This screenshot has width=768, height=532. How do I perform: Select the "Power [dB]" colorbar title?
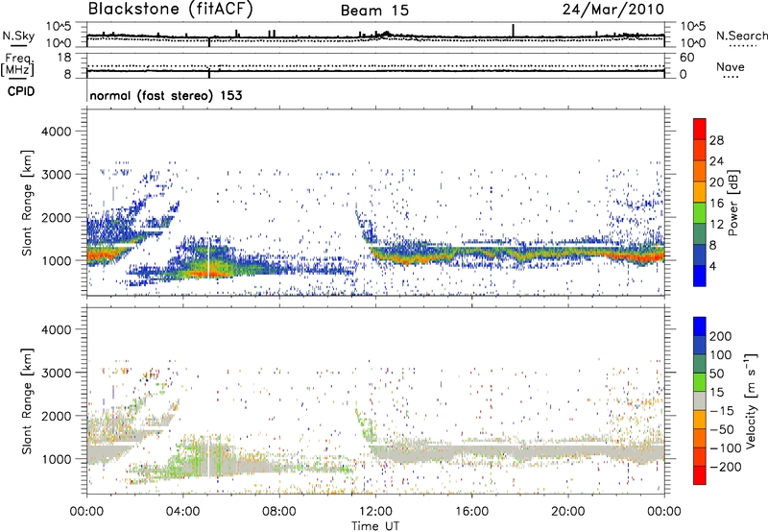(733, 203)
